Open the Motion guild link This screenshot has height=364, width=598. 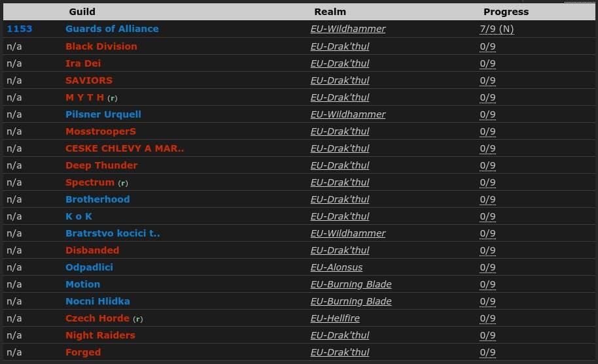point(82,284)
